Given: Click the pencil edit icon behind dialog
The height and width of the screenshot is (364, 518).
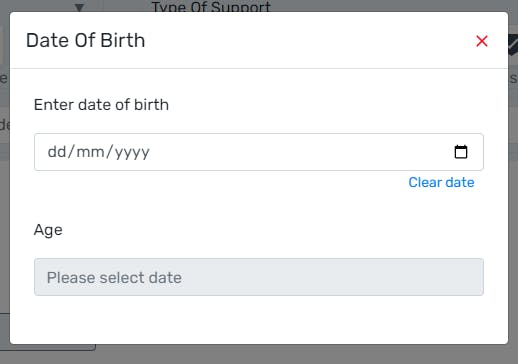Looking at the screenshot, I should click(513, 45).
